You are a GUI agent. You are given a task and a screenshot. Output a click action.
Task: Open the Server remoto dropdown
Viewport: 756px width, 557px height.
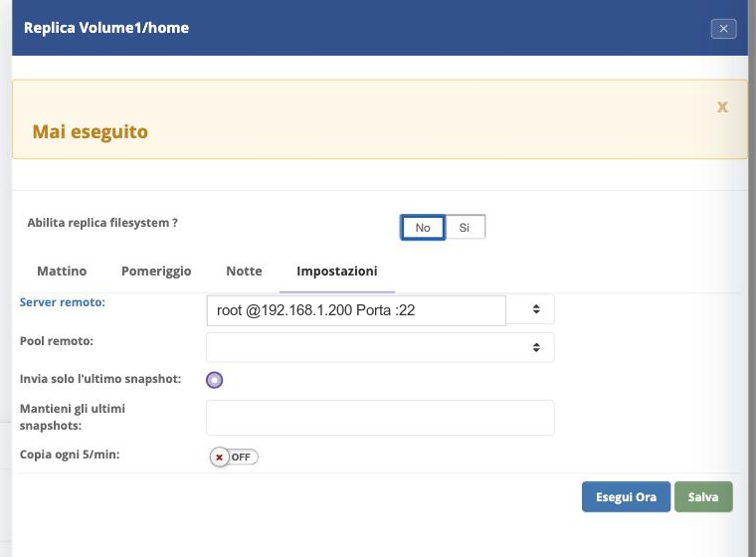(380, 309)
